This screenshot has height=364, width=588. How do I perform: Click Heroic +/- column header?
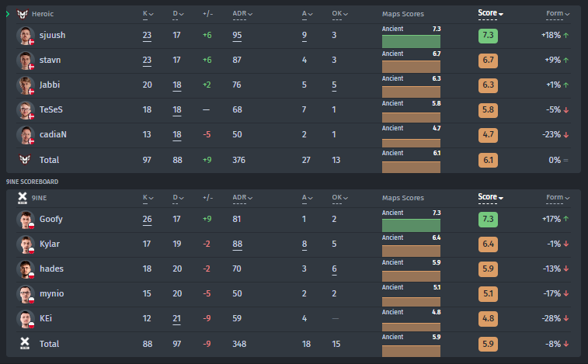point(207,14)
